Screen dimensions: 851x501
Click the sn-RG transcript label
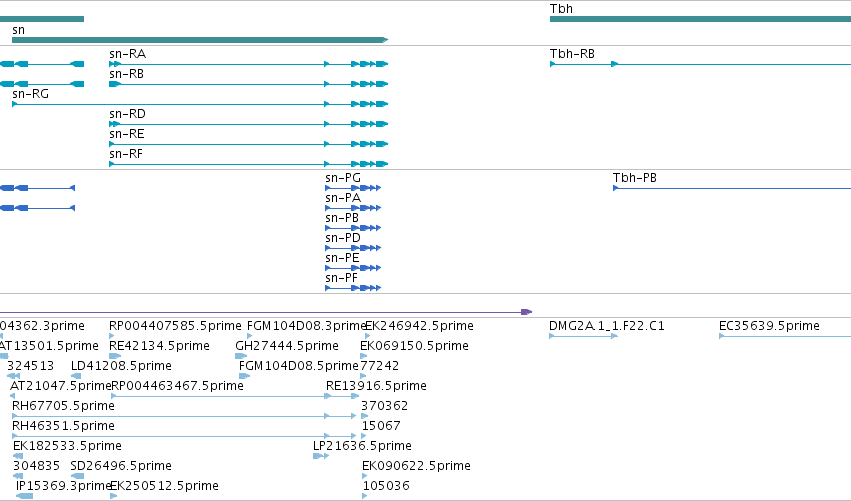(x=30, y=94)
